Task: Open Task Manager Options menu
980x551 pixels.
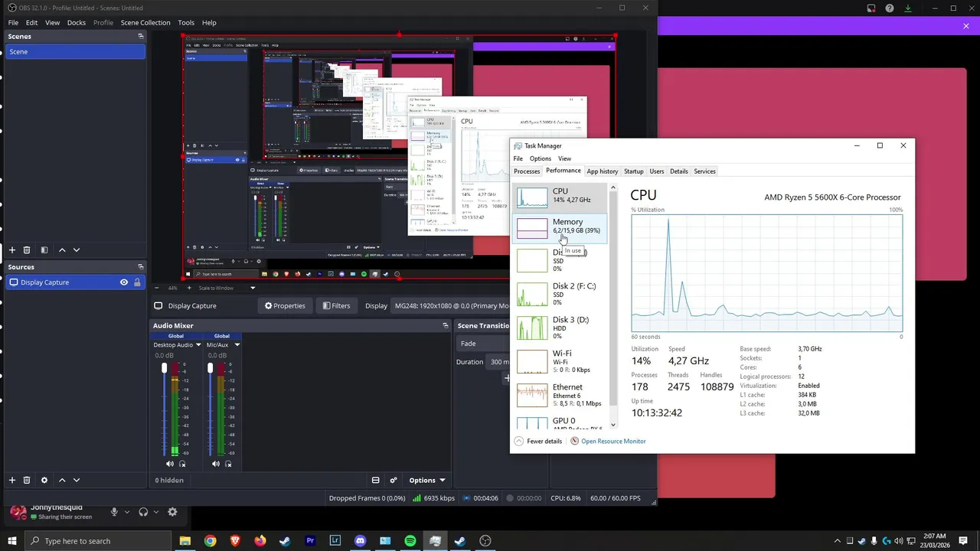Action: [x=541, y=159]
